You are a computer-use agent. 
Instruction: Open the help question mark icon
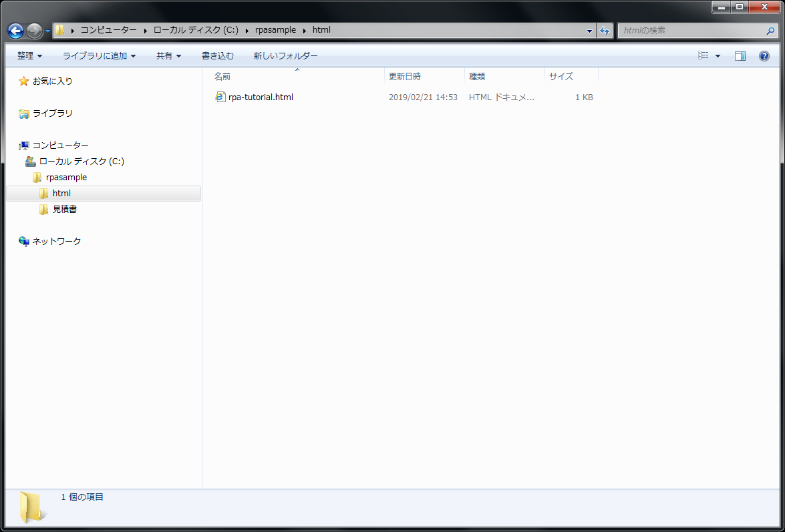point(764,56)
